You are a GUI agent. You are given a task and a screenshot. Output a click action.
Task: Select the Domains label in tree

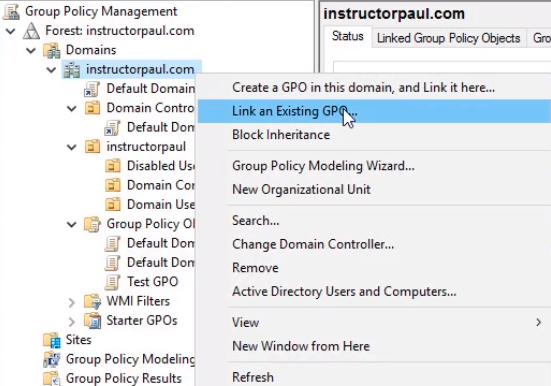coord(91,50)
